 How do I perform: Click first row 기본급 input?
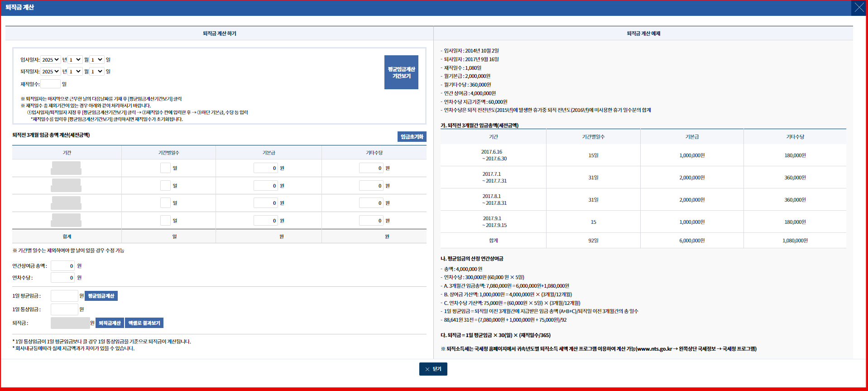[x=266, y=168]
